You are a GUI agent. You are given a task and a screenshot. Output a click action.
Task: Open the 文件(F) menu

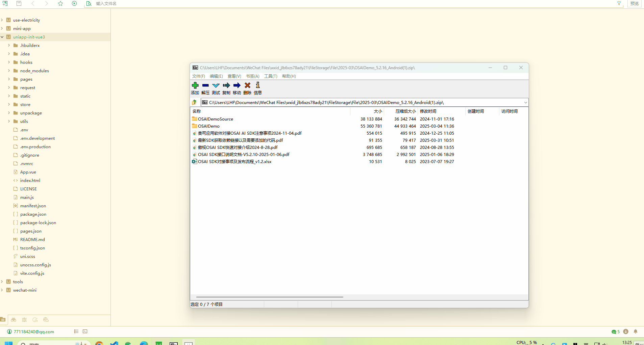(198, 76)
